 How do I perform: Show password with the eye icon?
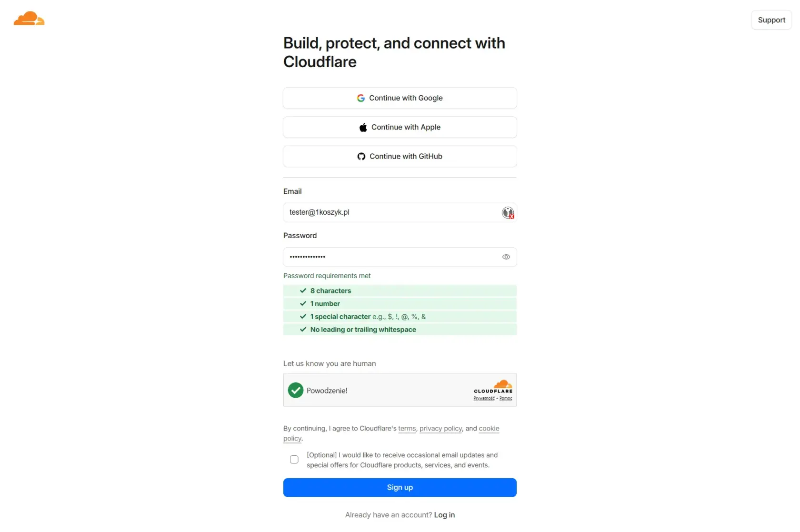coord(506,257)
